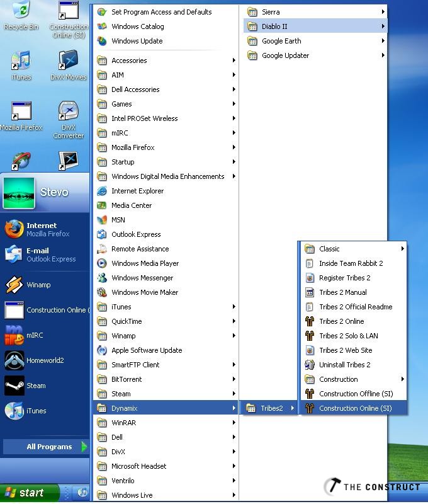Viewport: 428px width, 504px height.
Task: Expand Startup folder
Action: [166, 162]
